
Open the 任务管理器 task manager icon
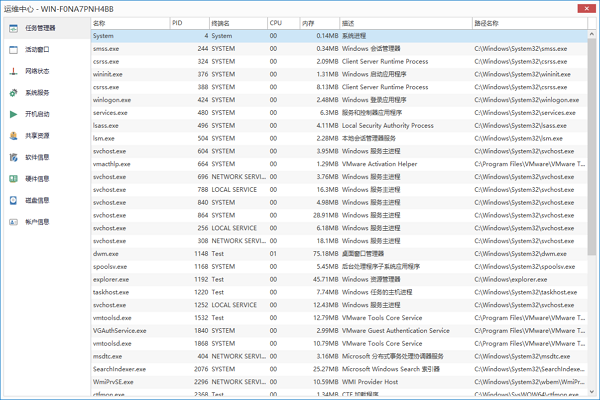tap(13, 28)
